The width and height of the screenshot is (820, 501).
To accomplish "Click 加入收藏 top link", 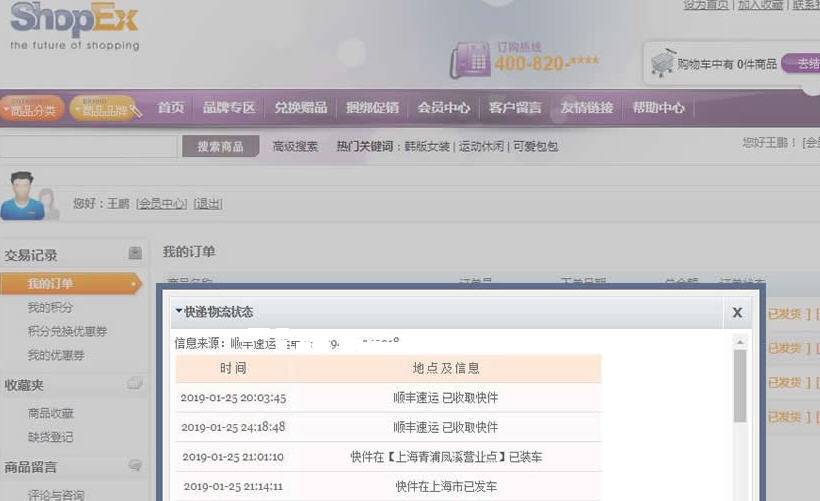I will pos(760,5).
